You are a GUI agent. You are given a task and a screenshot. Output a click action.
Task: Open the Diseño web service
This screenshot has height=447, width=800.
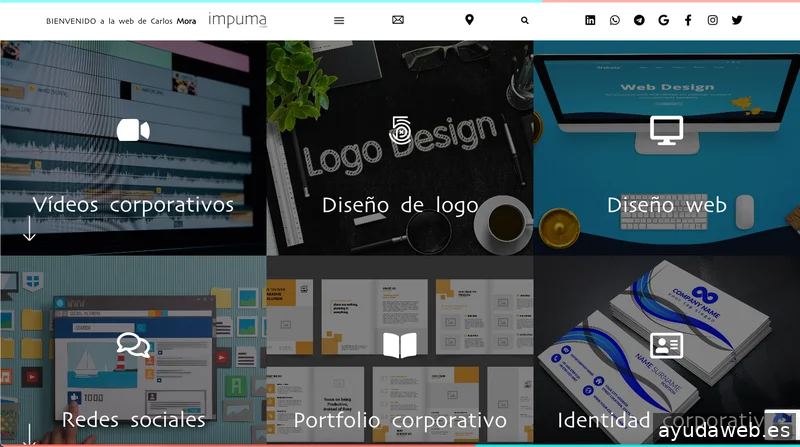[666, 205]
